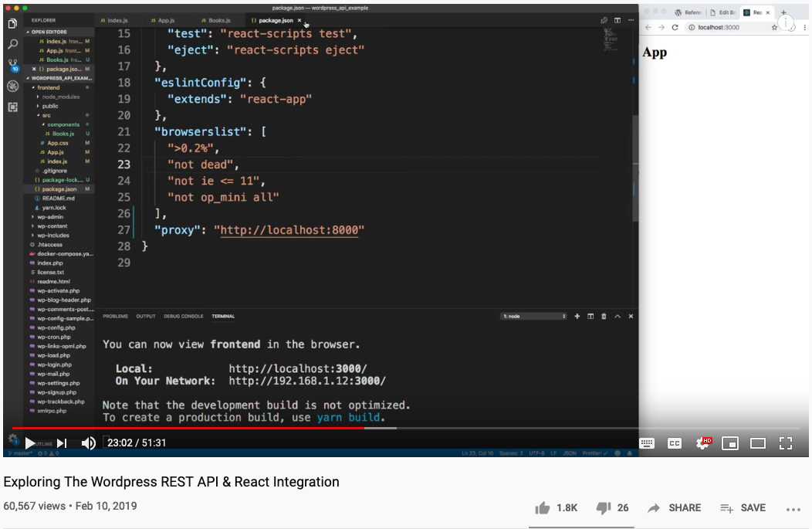Split the terminal panel
812x529 pixels.
click(x=590, y=316)
